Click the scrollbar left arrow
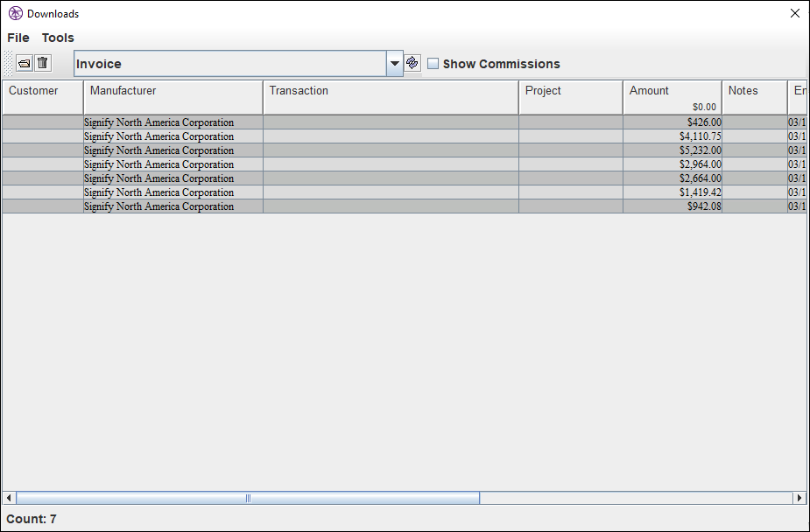 pyautogui.click(x=10, y=498)
